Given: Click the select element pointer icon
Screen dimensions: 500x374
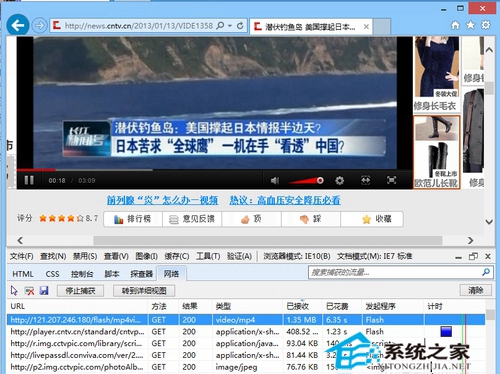Looking at the screenshot, I should click(14, 291).
